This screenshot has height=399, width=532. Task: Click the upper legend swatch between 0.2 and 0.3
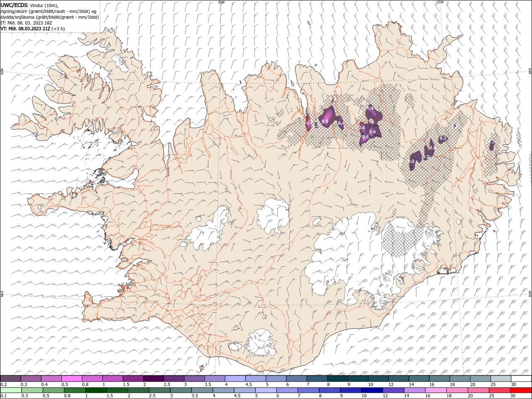coord(10,379)
